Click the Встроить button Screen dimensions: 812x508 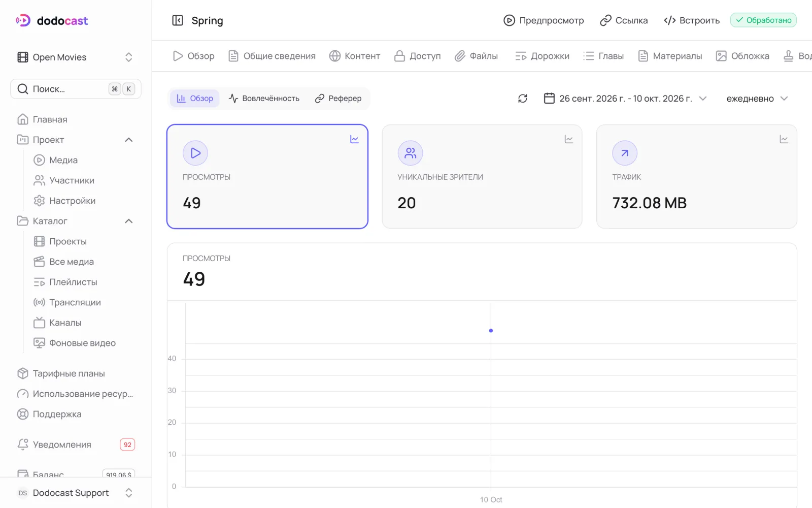point(692,20)
